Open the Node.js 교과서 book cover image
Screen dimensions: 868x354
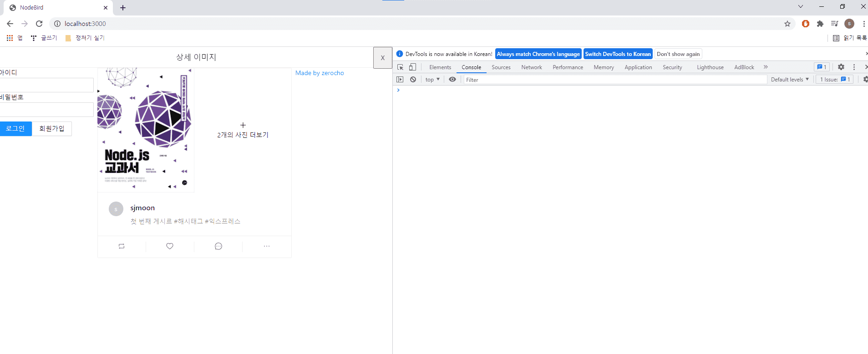(x=146, y=130)
